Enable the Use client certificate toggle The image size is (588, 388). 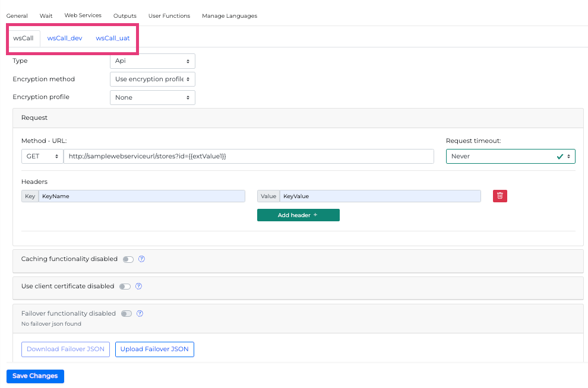click(125, 287)
